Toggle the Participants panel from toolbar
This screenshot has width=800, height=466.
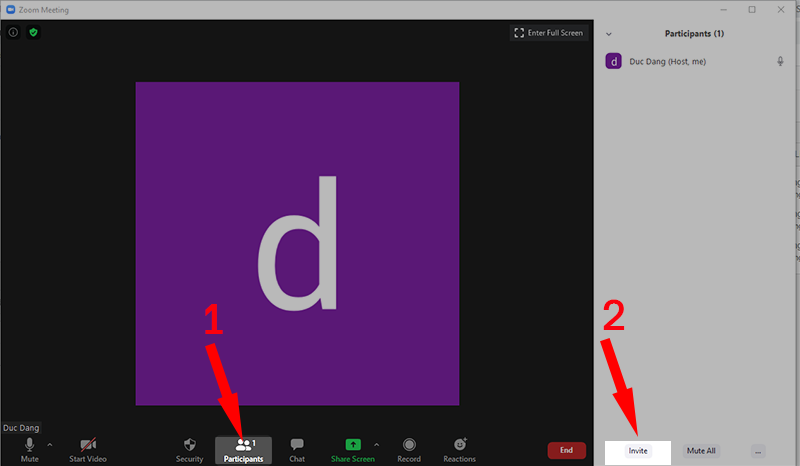pyautogui.click(x=243, y=449)
